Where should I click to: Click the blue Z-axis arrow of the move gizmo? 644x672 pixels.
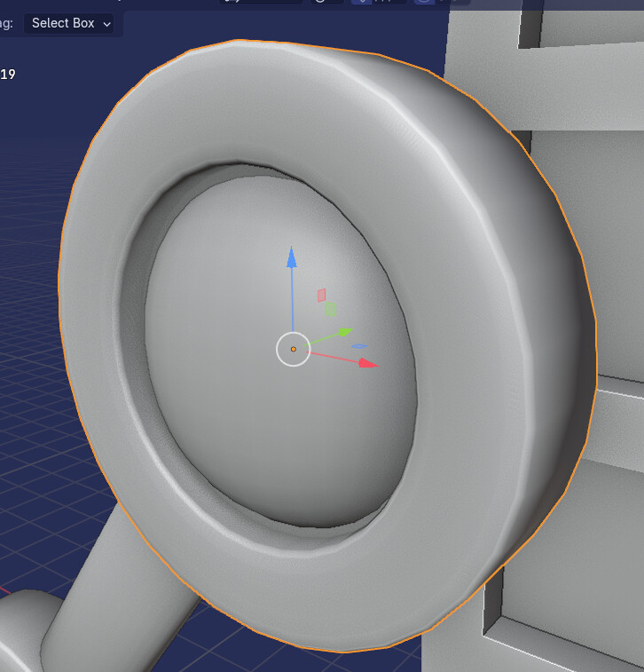292,257
